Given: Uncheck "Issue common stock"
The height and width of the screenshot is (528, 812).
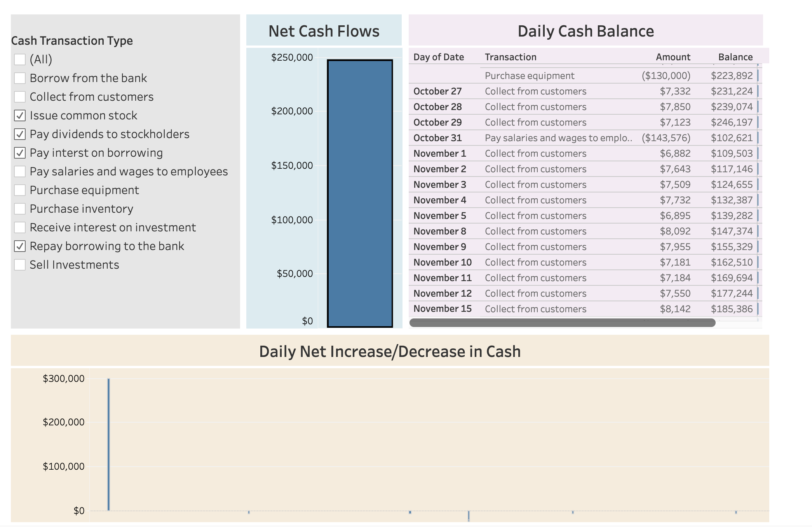Looking at the screenshot, I should click(19, 115).
